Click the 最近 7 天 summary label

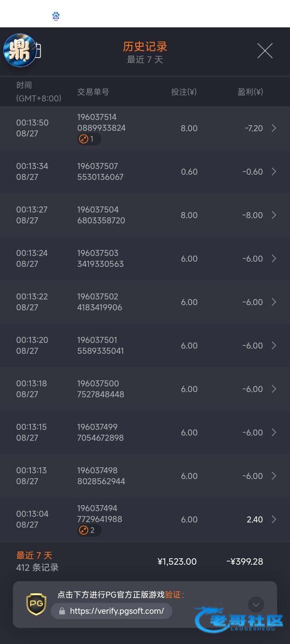34,555
